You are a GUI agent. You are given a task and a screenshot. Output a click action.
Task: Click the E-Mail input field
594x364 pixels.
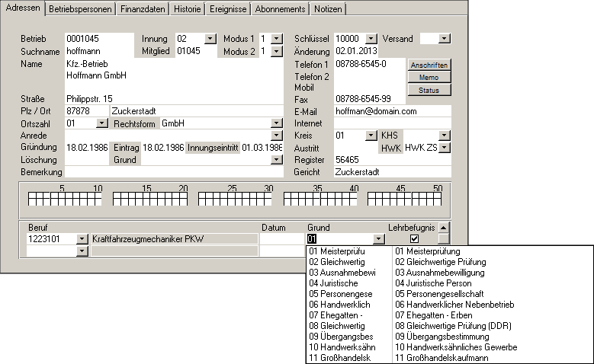coord(392,111)
